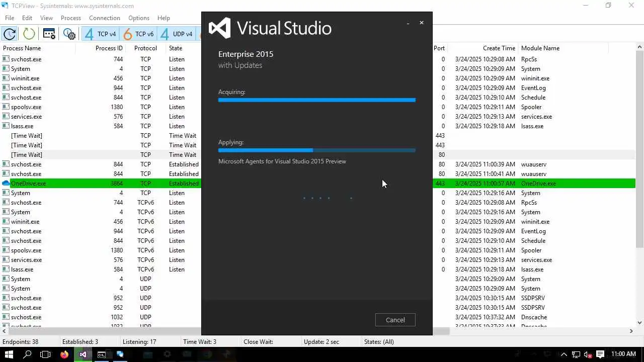Select the first [Time Wait] row
This screenshot has height=362, width=644.
[318, 136]
